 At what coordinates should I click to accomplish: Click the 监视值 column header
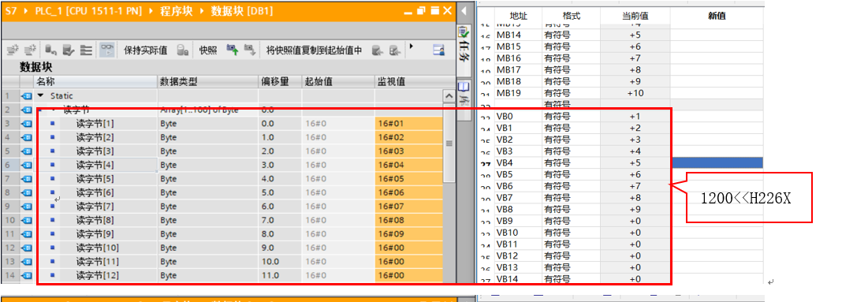[x=408, y=82]
